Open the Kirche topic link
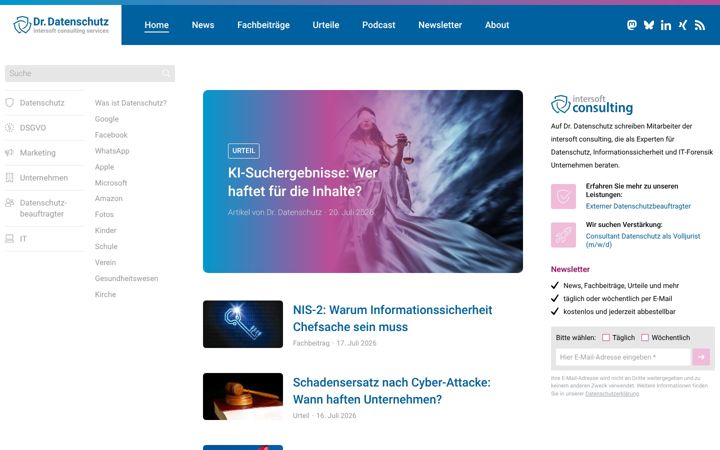This screenshot has height=450, width=720. click(x=105, y=294)
